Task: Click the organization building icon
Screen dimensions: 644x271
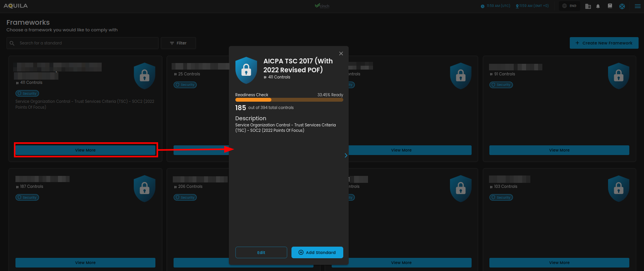Action: pos(588,6)
